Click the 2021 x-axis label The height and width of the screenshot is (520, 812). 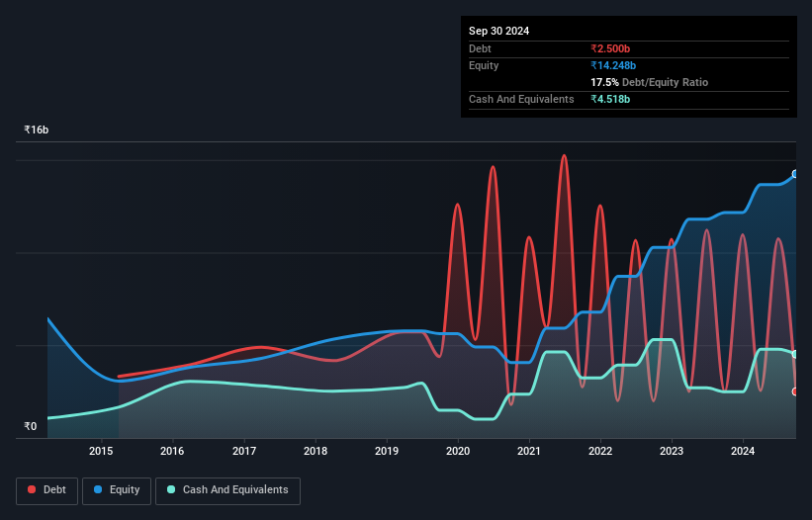coord(529,451)
